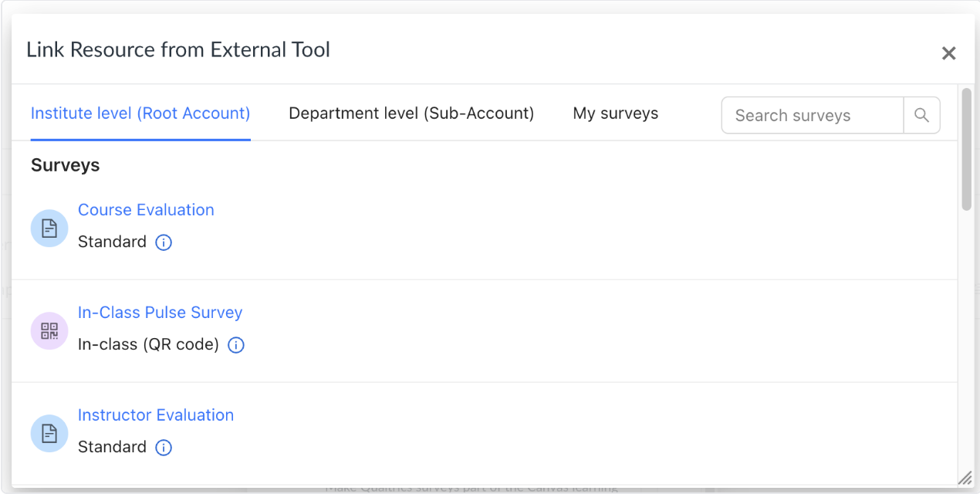Click the Link Resource from External Tool title
Screen dimensions: 980x494
(178, 50)
